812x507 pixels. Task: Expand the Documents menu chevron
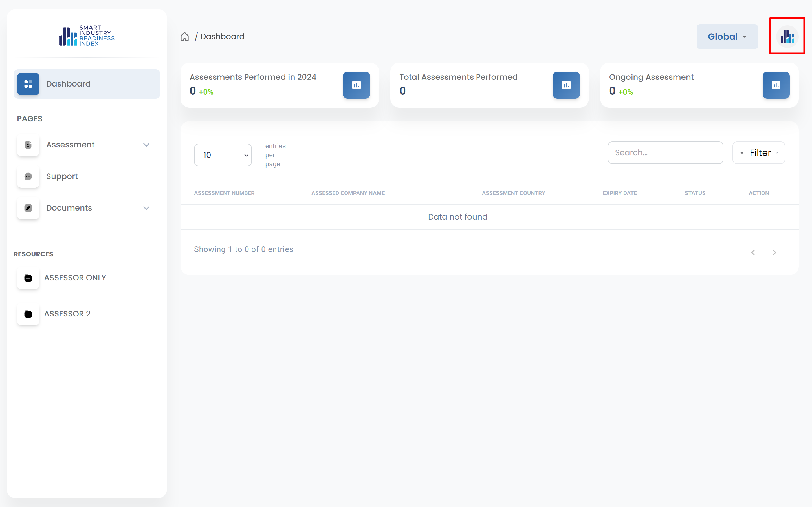coord(146,208)
